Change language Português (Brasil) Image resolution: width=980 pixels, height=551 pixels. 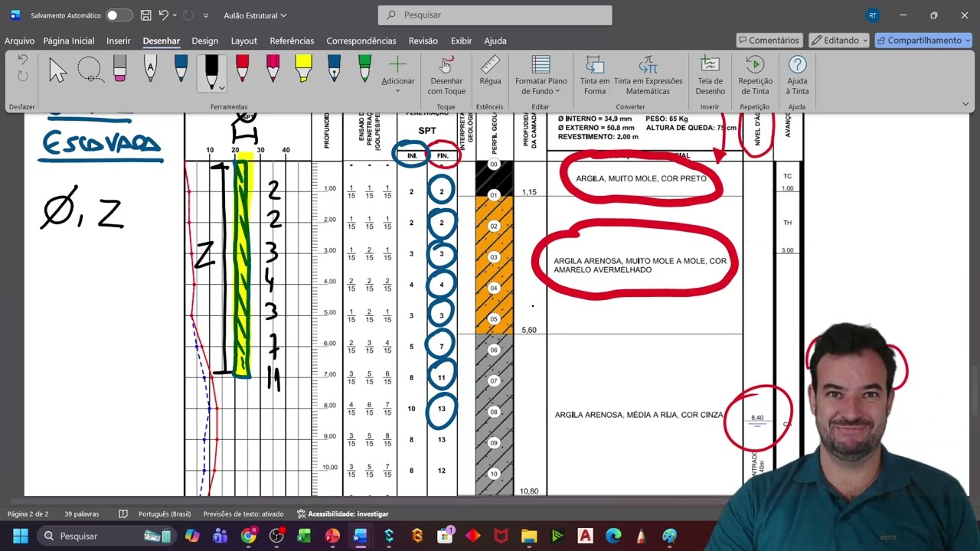165,514
